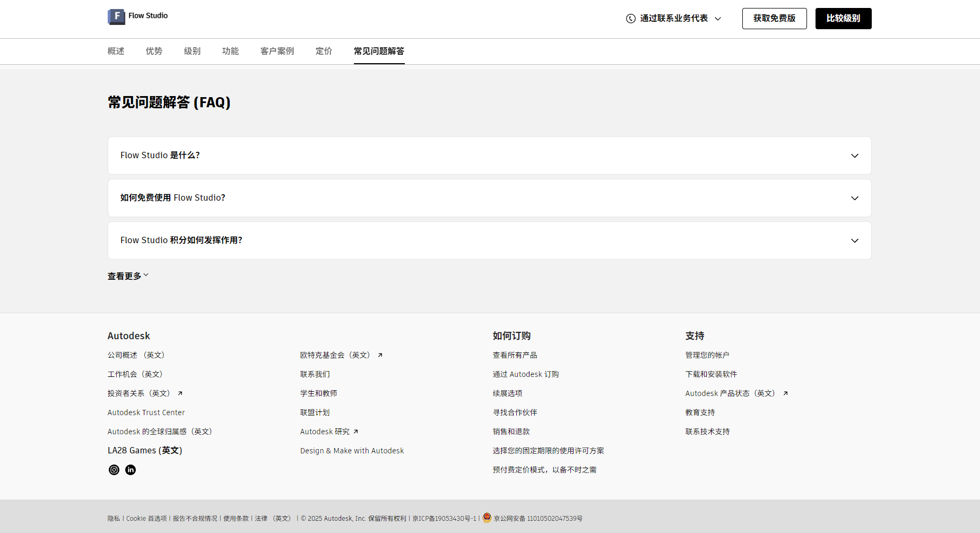Click external-link arrow next to 欧特克基金会
Screen dimensions: 980x533
tap(380, 356)
